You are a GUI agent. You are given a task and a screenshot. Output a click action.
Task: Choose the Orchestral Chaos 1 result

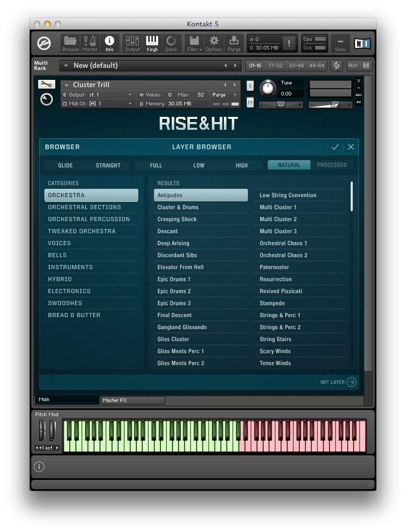[x=299, y=243]
